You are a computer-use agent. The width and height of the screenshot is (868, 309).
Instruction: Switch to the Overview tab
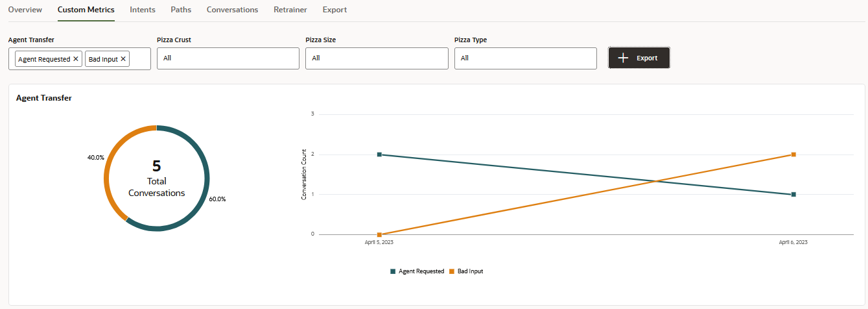coord(25,10)
